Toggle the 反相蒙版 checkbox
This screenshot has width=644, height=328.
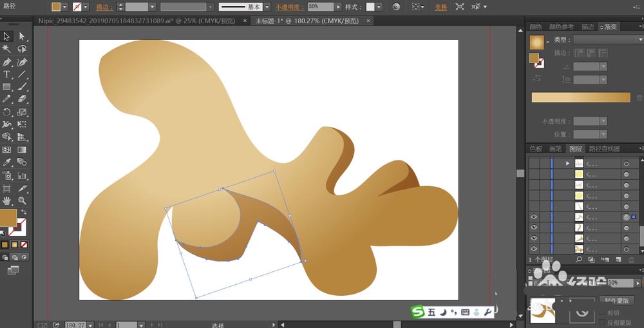coord(603,322)
